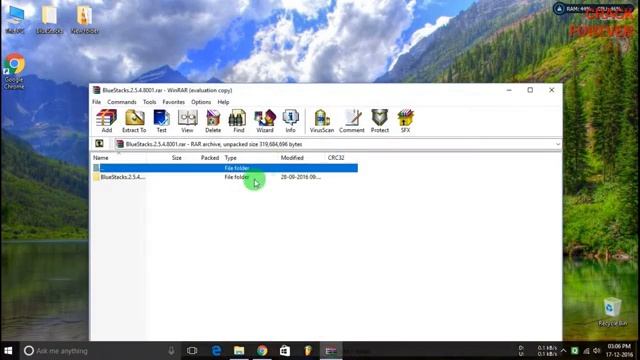Viewport: 640px width, 360px height.
Task: Click the Cortana microphone icon
Action: click(x=171, y=351)
